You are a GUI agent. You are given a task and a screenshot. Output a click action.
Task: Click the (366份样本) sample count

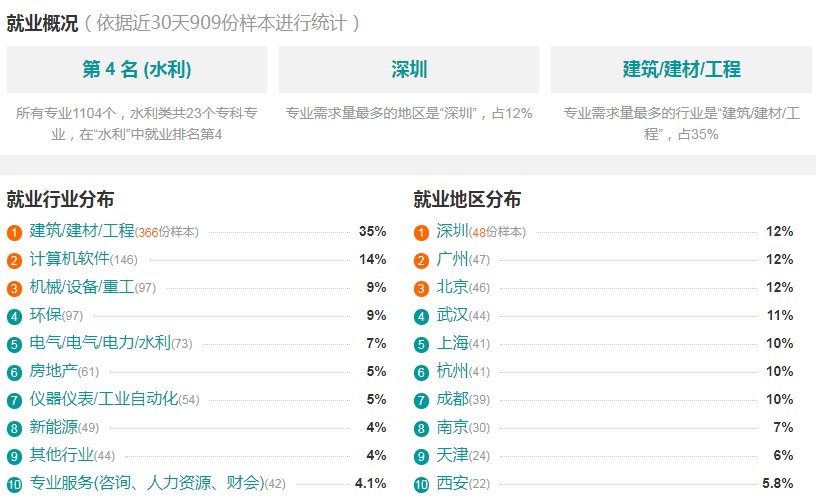[167, 232]
